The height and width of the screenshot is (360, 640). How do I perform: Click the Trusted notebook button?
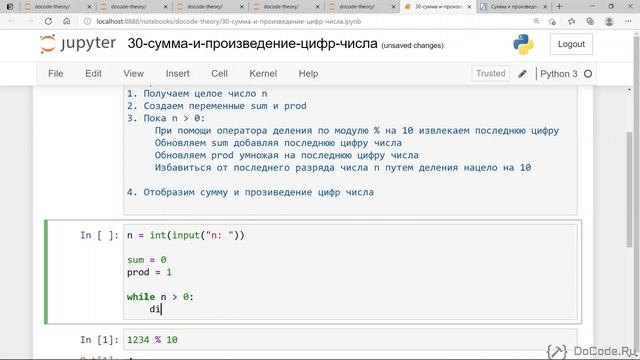click(x=490, y=73)
